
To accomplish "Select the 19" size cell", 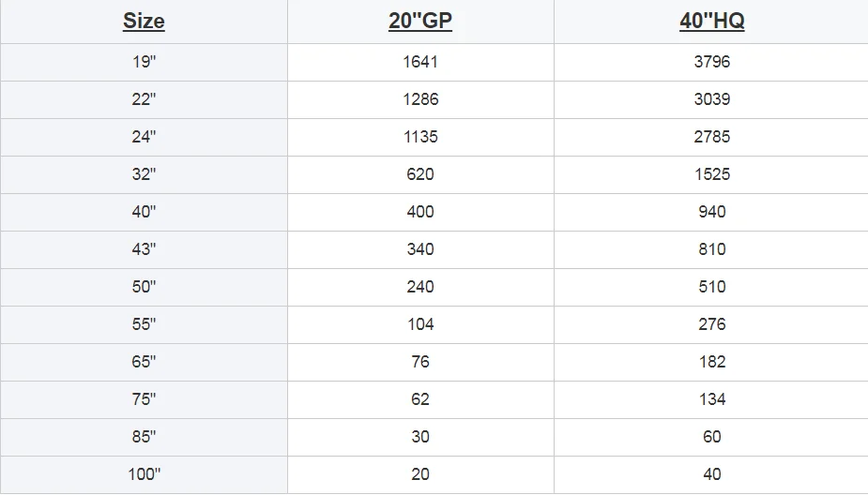I will [144, 62].
